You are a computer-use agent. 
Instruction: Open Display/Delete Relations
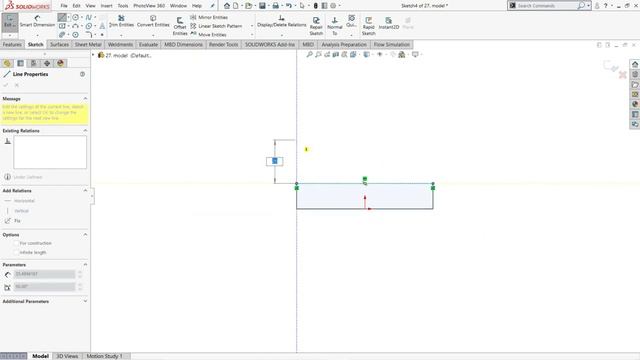coord(281,21)
